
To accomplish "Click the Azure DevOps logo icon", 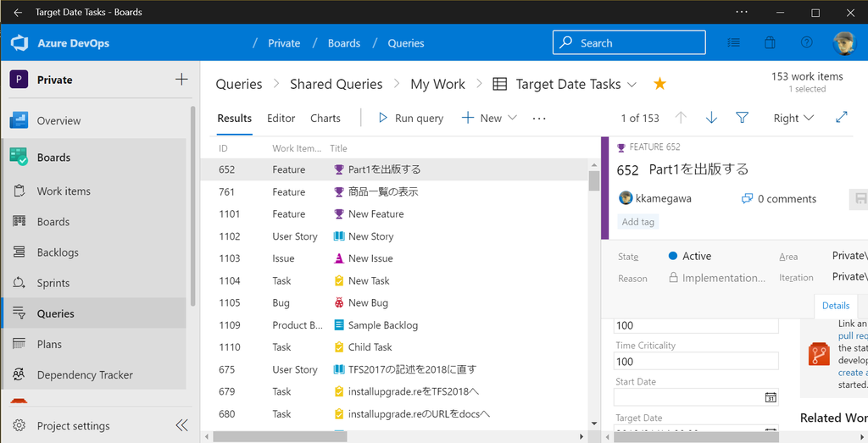I will click(19, 43).
